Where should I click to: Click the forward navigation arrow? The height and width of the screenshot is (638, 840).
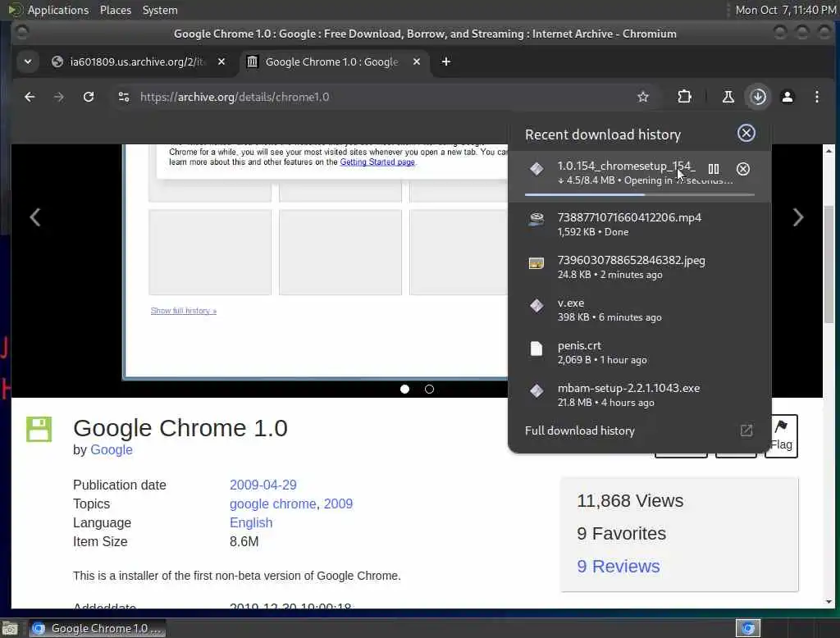(x=59, y=97)
